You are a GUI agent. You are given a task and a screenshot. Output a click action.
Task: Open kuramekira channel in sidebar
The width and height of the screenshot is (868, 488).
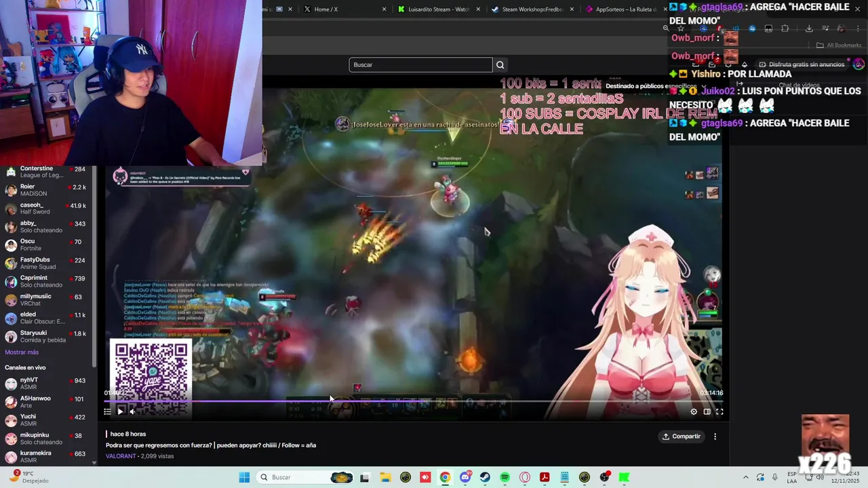(x=46, y=457)
